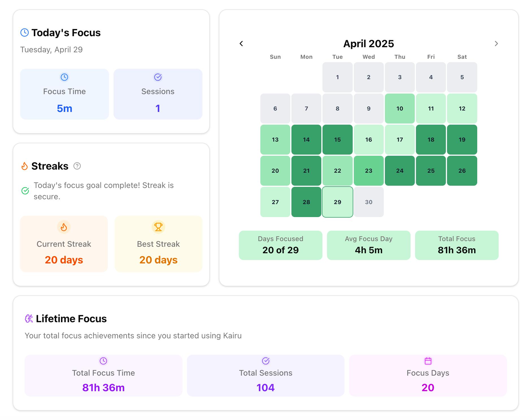532x420 pixels.
Task: Click the checkmark icon above Total Sessions
Action: [x=266, y=361]
